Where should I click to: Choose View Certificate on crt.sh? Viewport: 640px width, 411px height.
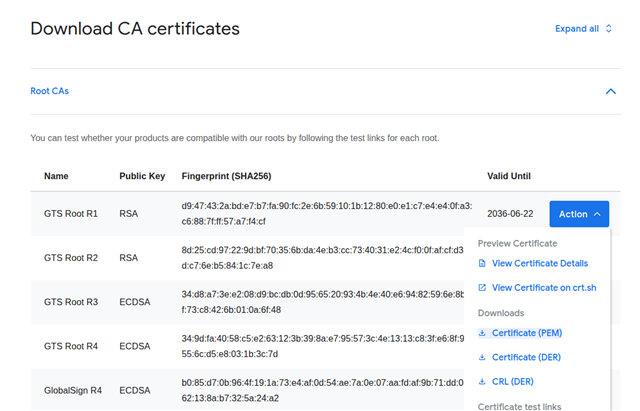[544, 288]
